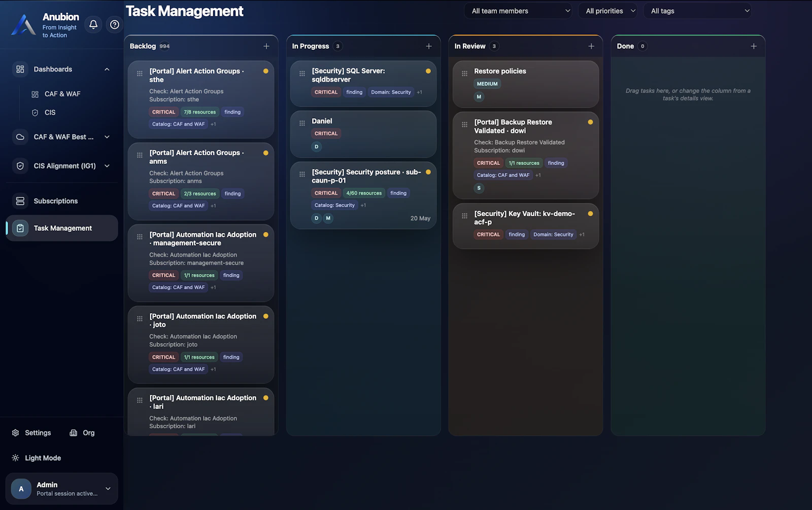Click yellow status dot on Key Vault card
Screen dimensions: 812x510
tap(590, 214)
